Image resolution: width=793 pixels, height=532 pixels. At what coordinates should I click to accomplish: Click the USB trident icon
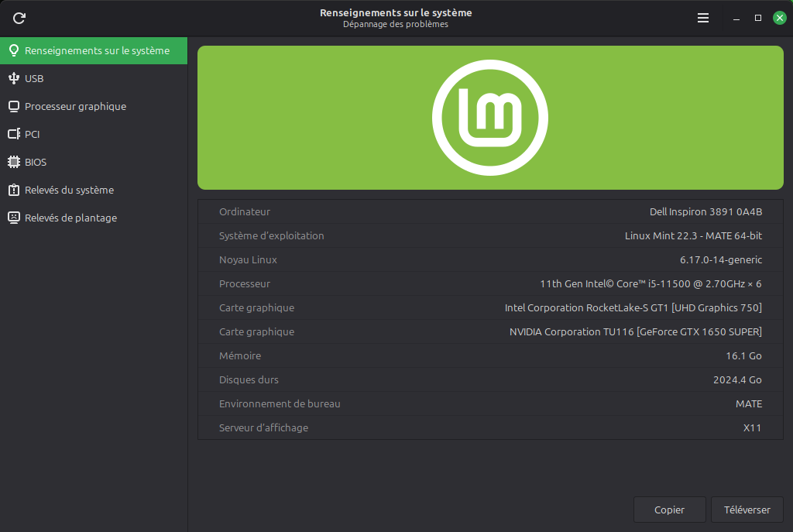pos(14,78)
